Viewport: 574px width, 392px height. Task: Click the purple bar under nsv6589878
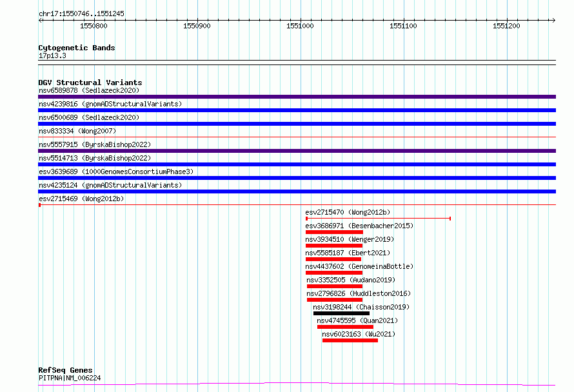(297, 97)
